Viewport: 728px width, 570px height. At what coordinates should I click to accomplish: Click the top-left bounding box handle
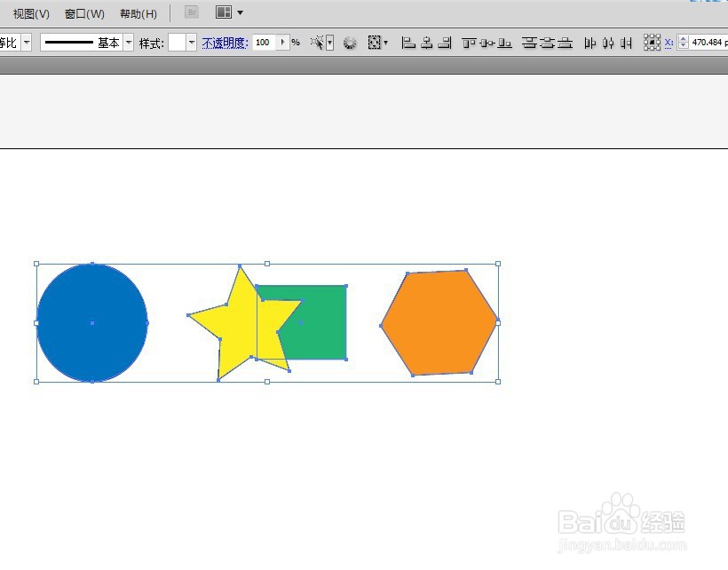click(x=36, y=264)
